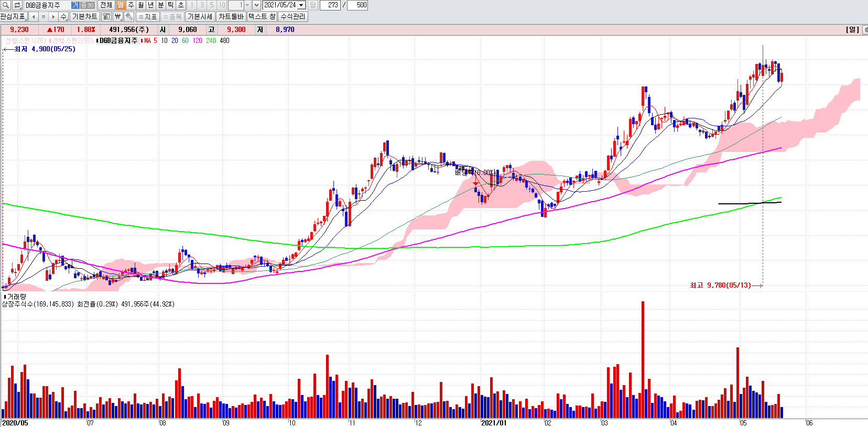Click the 기본시세 tab button
The width and height of the screenshot is (868, 427).
[200, 16]
